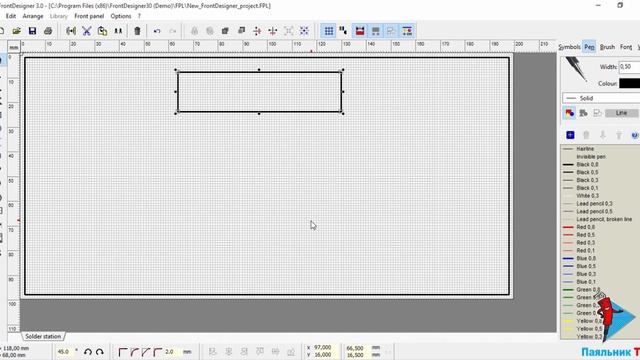Select the fourth inset corner style
The image size is (640, 360).
tap(158, 352)
